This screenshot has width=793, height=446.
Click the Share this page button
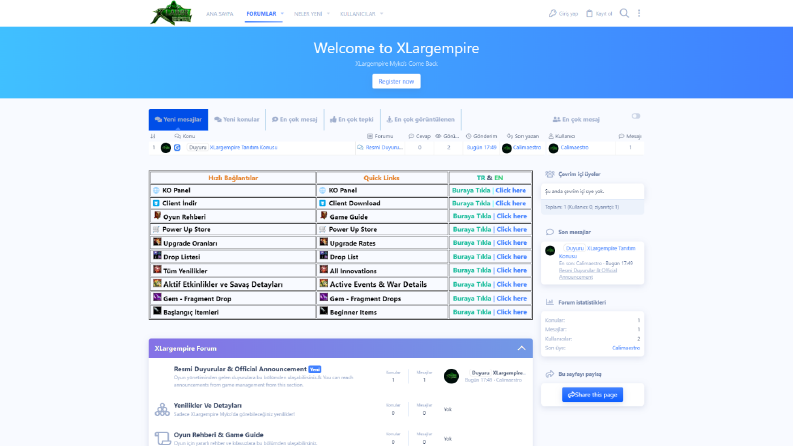click(592, 395)
